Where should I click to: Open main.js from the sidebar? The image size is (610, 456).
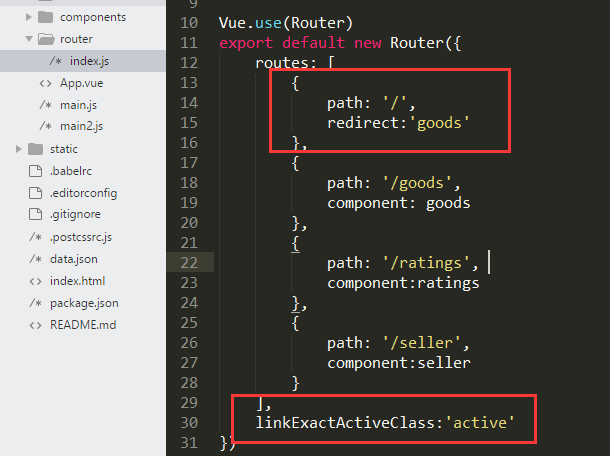(78, 105)
